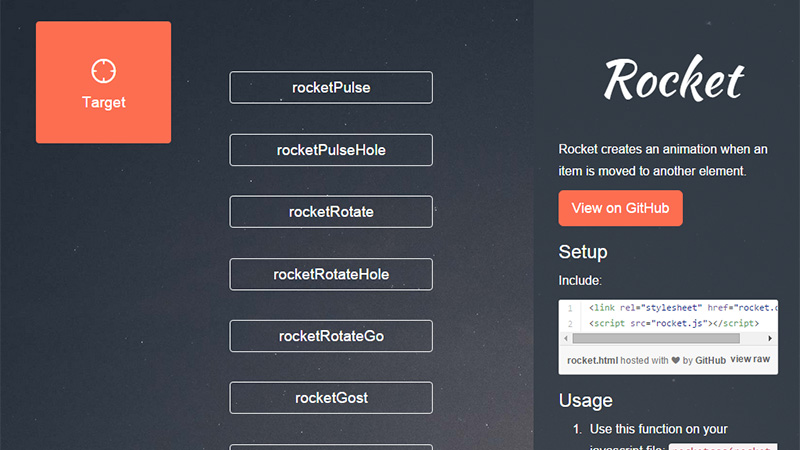Screen dimensions: 800x450
Task: Click the horizontal scrollbar thumb in code box
Action: pos(656,338)
